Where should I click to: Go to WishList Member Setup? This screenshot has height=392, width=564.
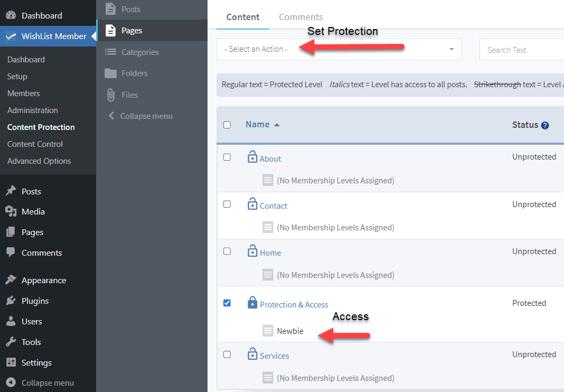17,76
